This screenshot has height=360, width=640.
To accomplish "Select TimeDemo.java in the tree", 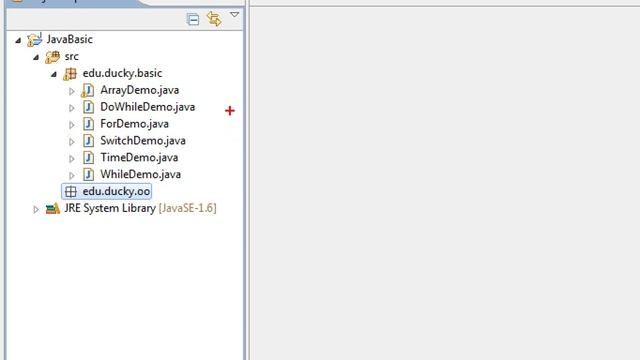I will (139, 158).
